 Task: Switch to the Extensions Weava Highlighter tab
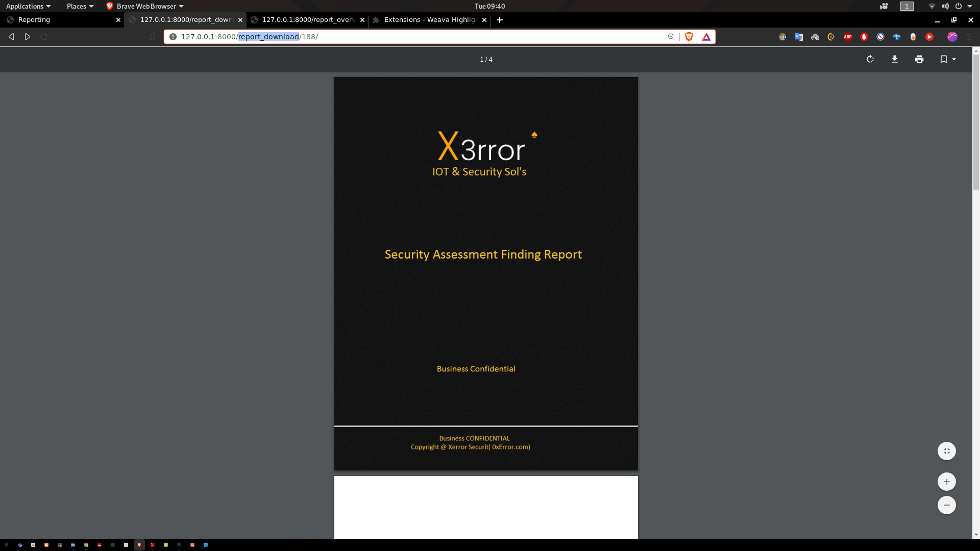(x=429, y=20)
